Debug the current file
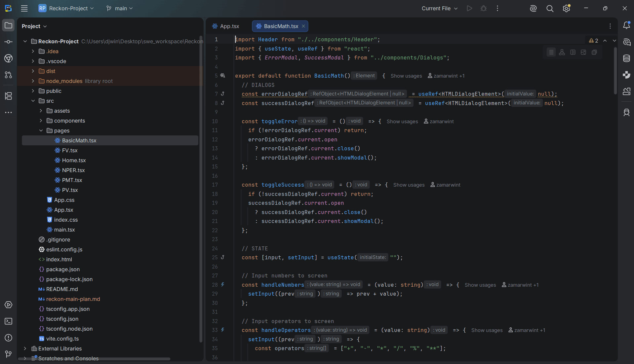 pyautogui.click(x=484, y=9)
